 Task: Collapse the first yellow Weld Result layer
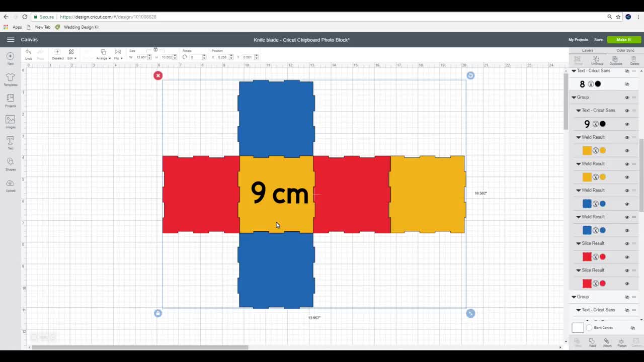[579, 137]
